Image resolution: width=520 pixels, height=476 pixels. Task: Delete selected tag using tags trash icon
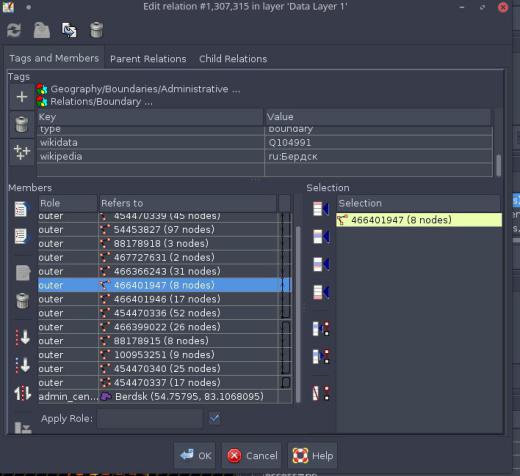[x=22, y=124]
